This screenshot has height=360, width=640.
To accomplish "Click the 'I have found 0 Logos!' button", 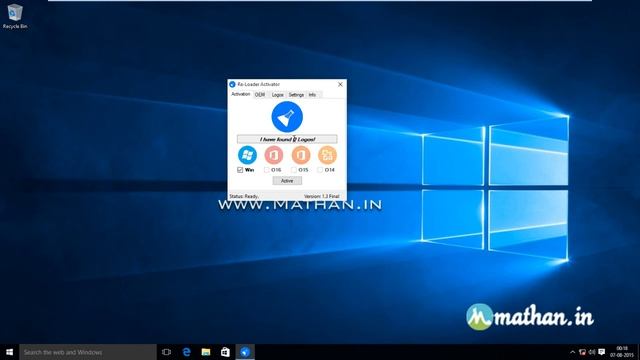I will click(x=287, y=139).
